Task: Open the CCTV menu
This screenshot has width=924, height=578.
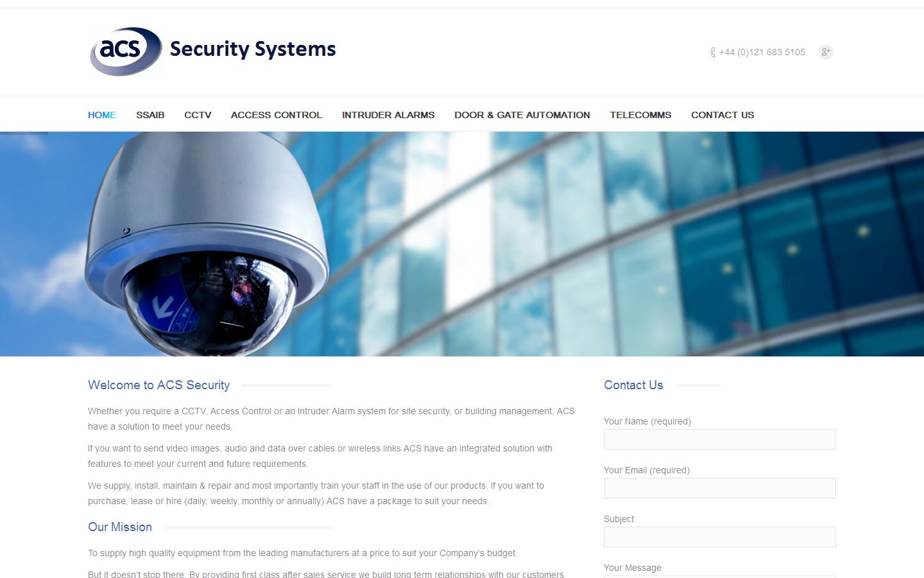Action: point(198,115)
